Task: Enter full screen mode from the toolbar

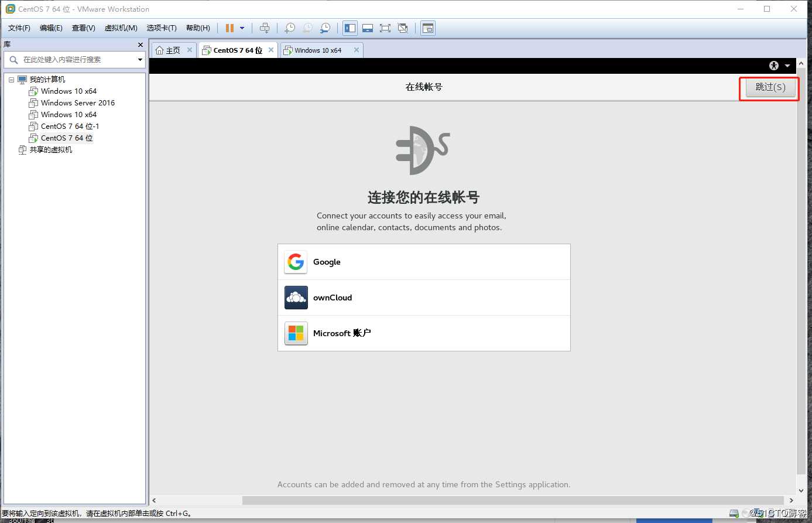Action: click(x=385, y=28)
